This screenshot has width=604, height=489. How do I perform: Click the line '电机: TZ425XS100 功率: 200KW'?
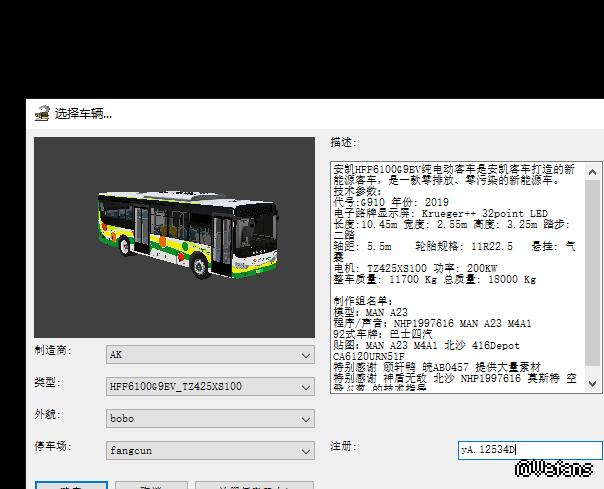tap(415, 268)
